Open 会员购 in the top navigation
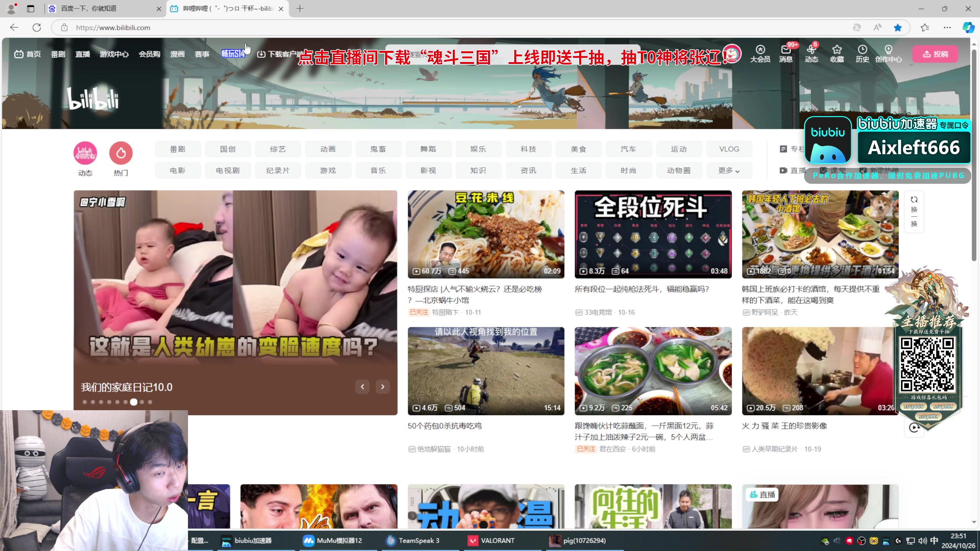 149,54
